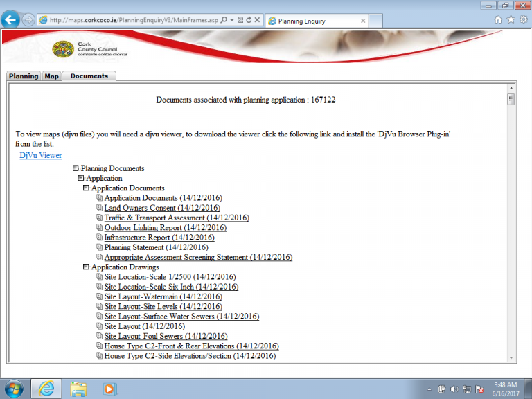Click document icon beside Outdoor Lighting Report
532x399 pixels.
pyautogui.click(x=100, y=227)
